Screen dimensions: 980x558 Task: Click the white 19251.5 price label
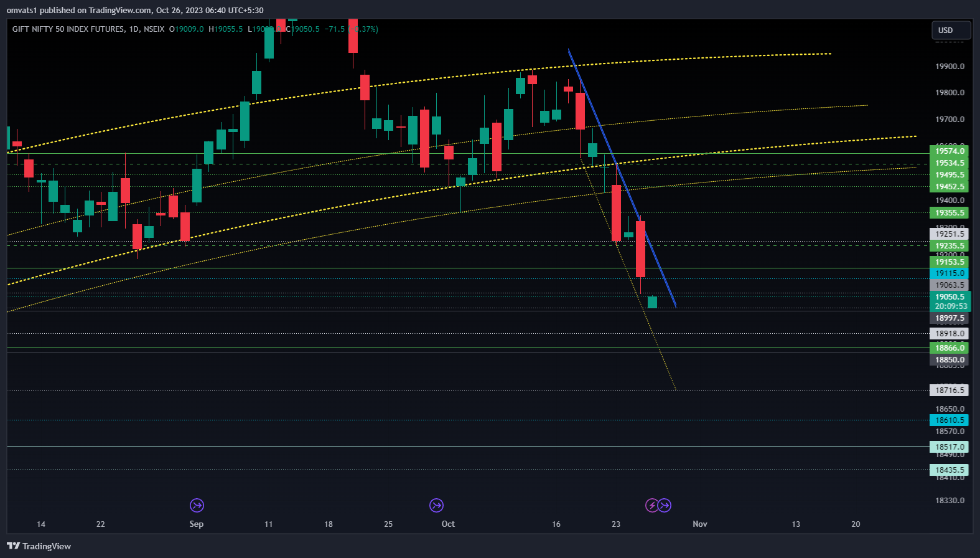(x=950, y=234)
